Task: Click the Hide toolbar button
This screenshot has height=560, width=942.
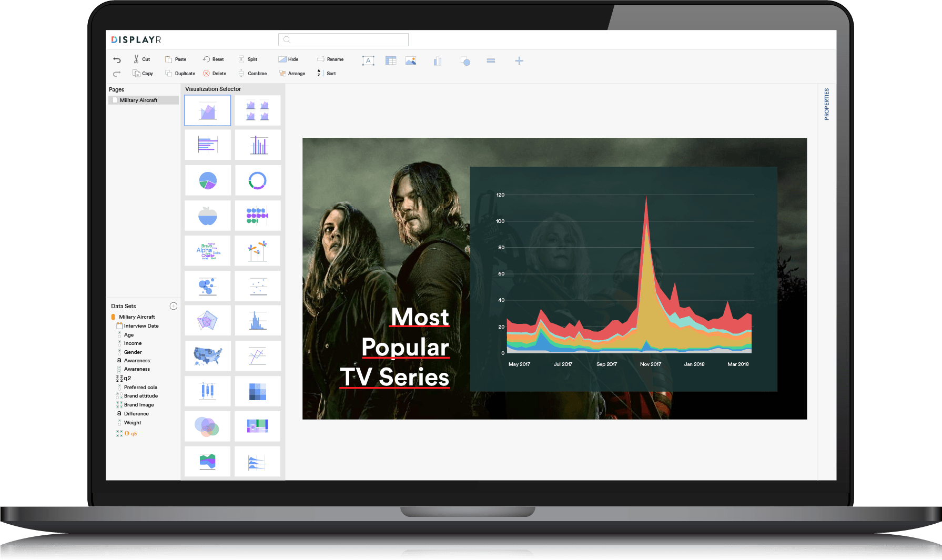Action: (288, 59)
